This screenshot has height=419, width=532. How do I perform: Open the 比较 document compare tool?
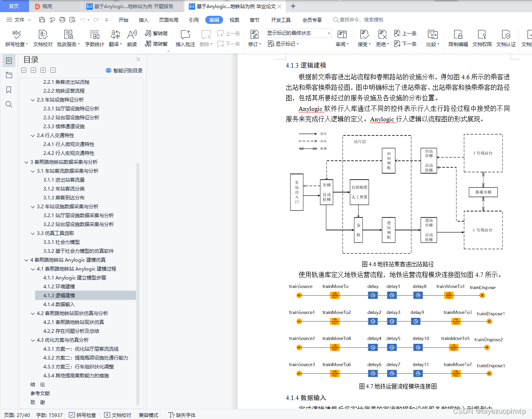432,38
